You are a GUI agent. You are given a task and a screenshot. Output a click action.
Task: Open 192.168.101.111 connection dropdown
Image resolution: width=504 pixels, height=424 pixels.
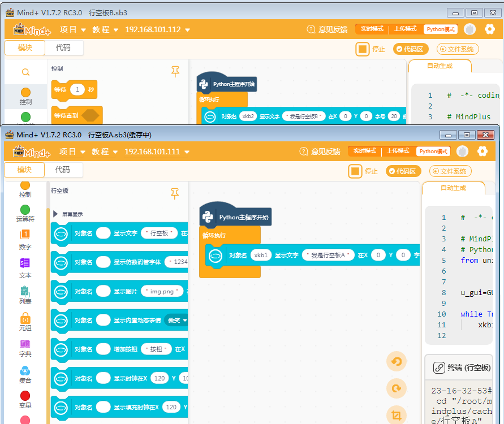(157, 152)
